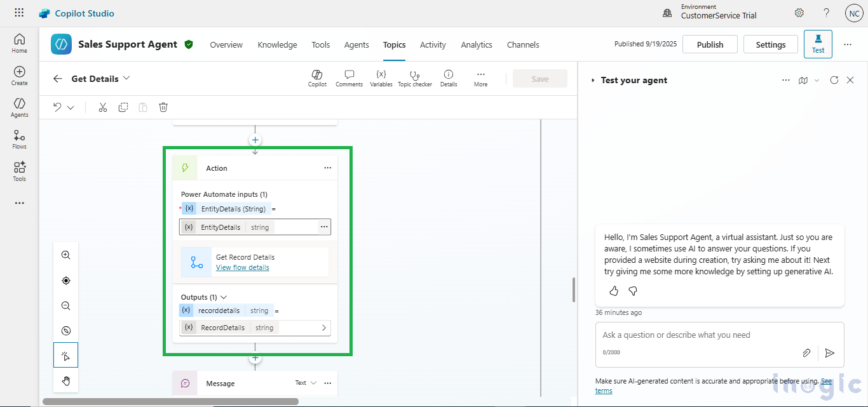Open the Variables panel
This screenshot has width=868, height=407.
(381, 78)
